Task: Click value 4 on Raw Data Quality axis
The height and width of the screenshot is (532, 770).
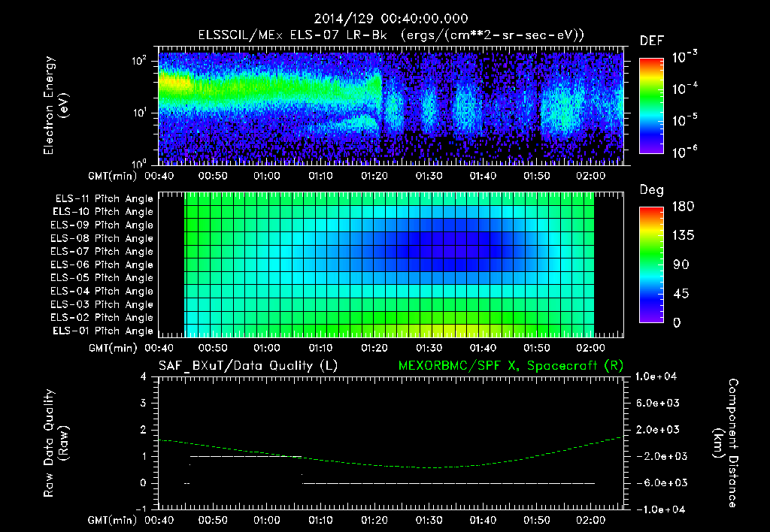Action: [144, 377]
